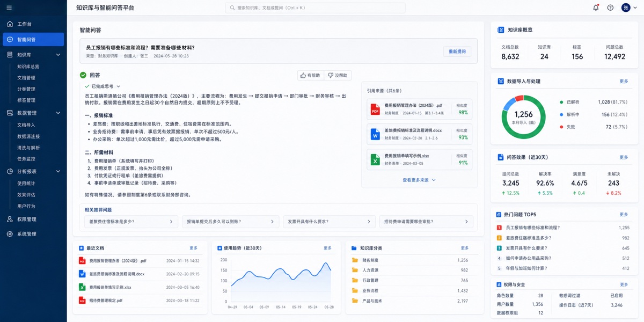Expand 查看更多来源 list
This screenshot has width=644, height=322.
(419, 180)
